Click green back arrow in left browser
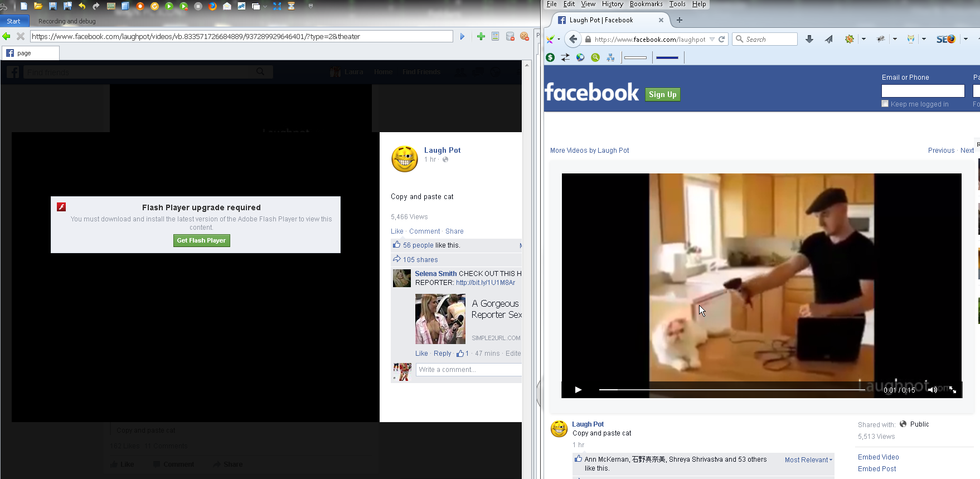 (x=6, y=36)
